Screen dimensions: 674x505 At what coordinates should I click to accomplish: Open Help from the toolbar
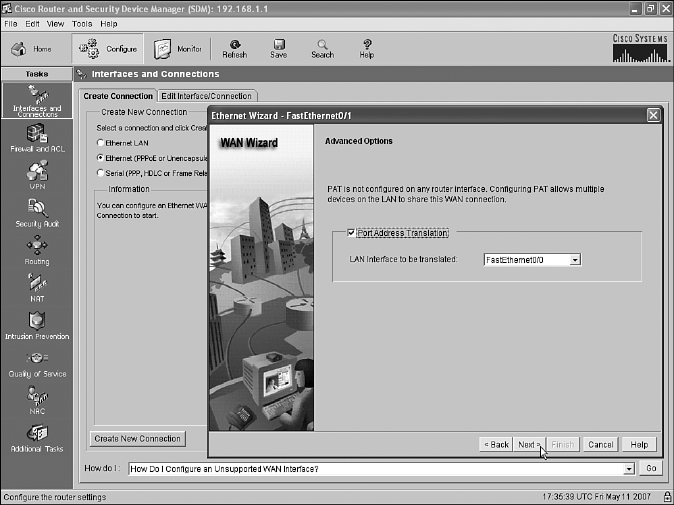point(367,49)
